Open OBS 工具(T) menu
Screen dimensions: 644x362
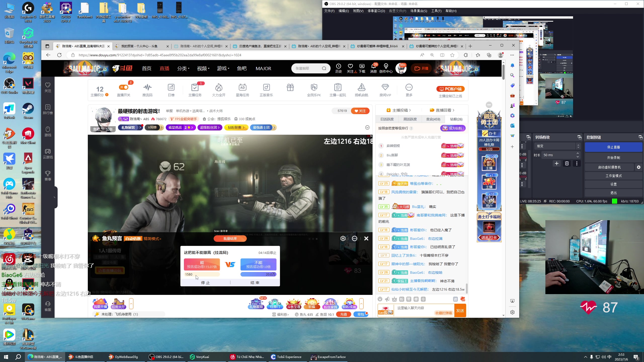coord(436,11)
